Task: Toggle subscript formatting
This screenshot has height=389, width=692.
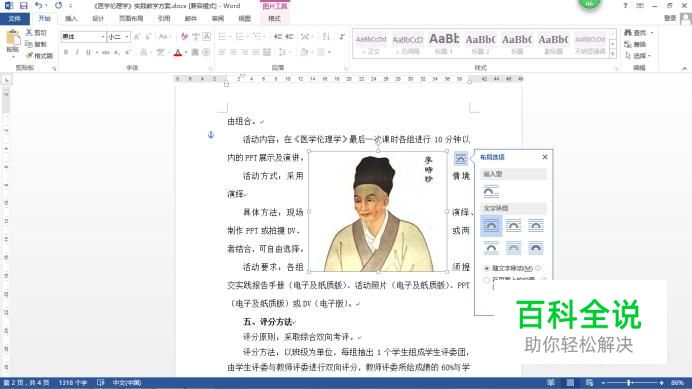Action: pos(117,52)
